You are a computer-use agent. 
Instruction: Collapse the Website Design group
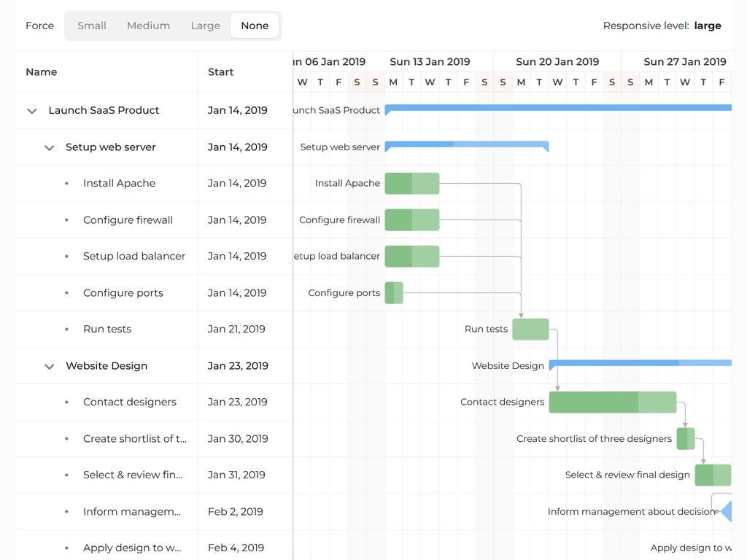click(50, 366)
